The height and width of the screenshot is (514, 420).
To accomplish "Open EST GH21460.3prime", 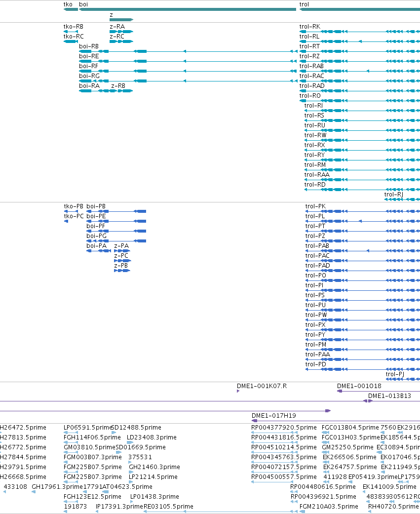I will coord(154,467).
